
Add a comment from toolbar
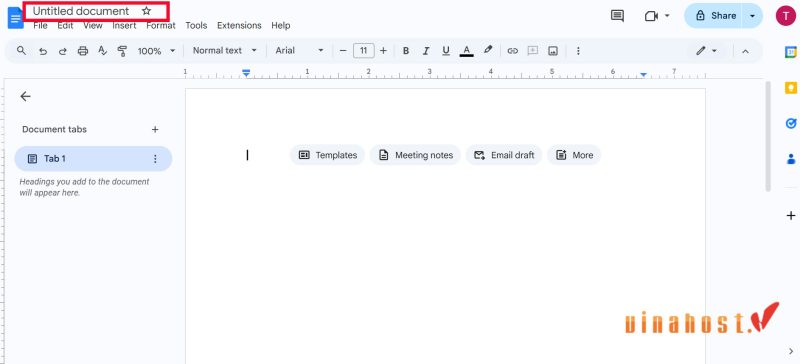(533, 51)
